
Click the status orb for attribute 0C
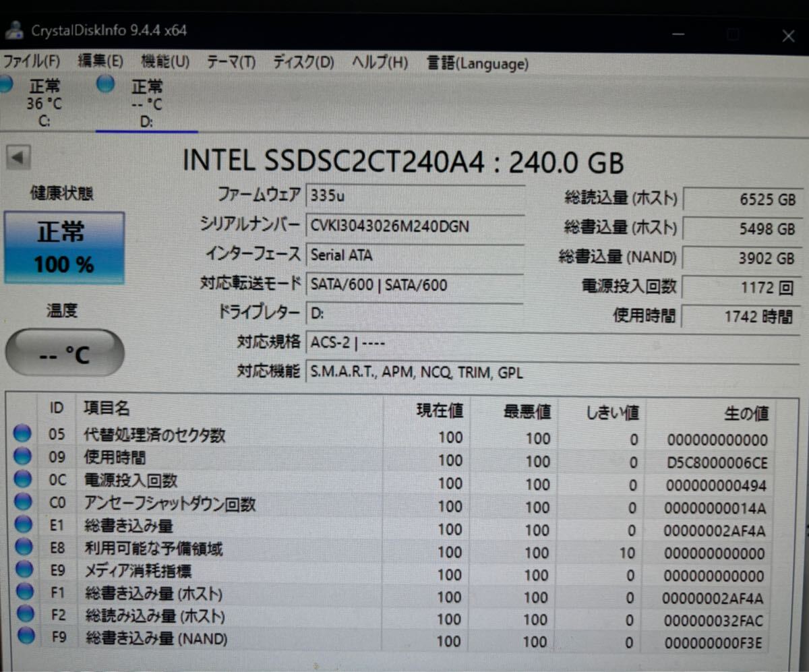click(24, 479)
